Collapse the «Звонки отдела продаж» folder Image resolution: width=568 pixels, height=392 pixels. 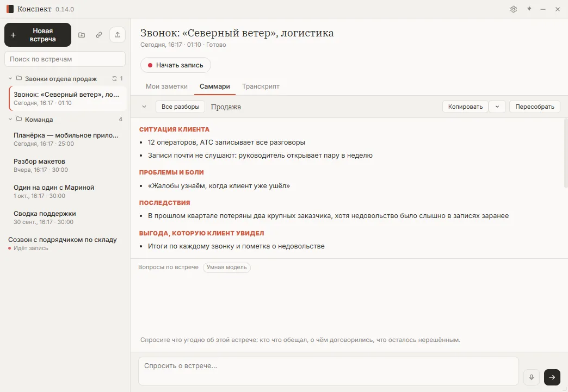pyautogui.click(x=10, y=78)
